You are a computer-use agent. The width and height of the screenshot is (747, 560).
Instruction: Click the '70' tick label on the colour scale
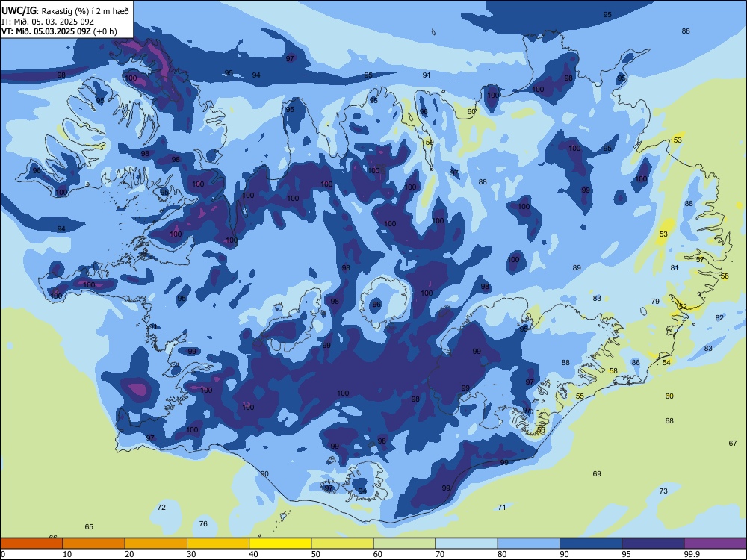440,554
